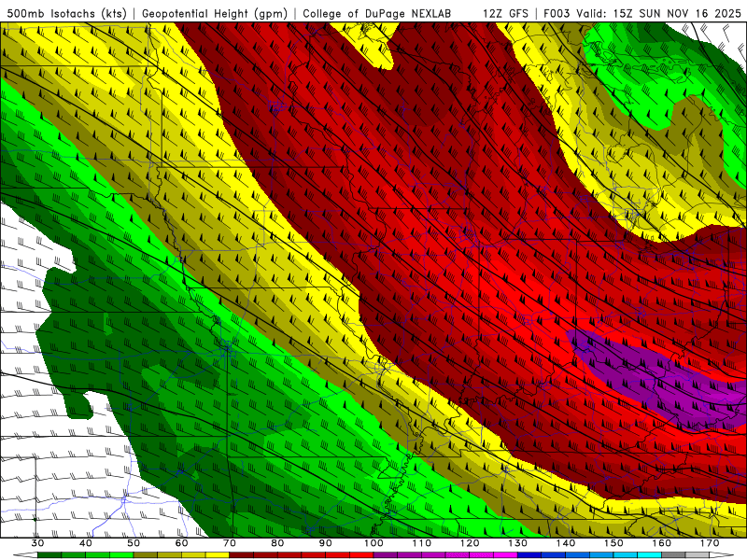The width and height of the screenshot is (747, 560).
Task: Click the '30' value on the color scale
Action: [37, 543]
